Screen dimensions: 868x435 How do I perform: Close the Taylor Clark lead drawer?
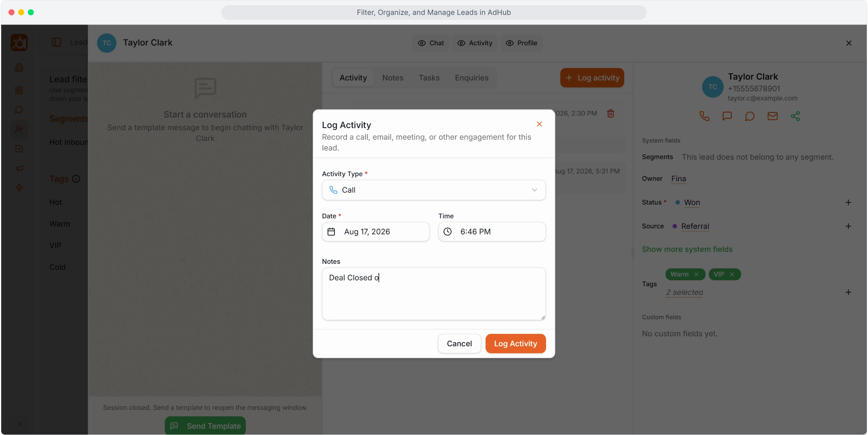pos(849,43)
